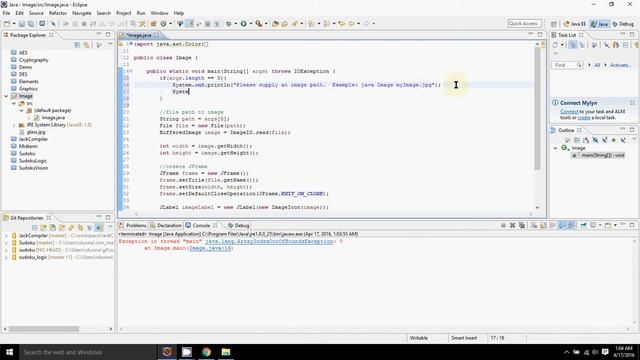Click the green Run button in toolbar

point(243,24)
